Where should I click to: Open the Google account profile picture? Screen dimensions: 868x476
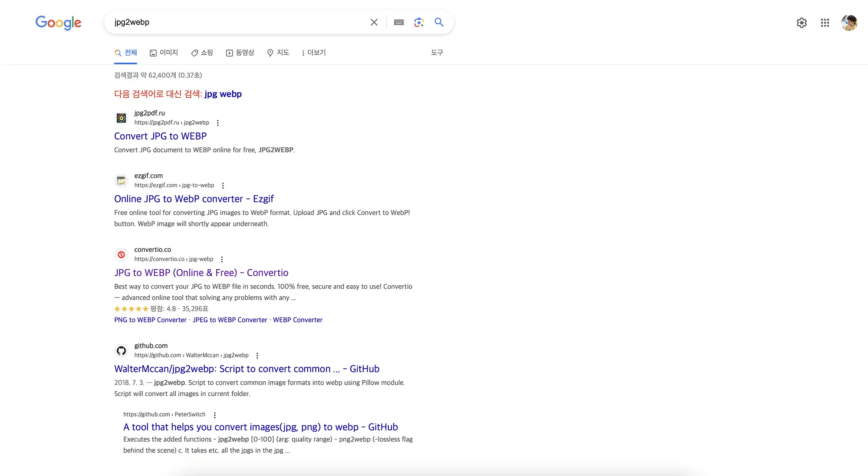pos(849,23)
